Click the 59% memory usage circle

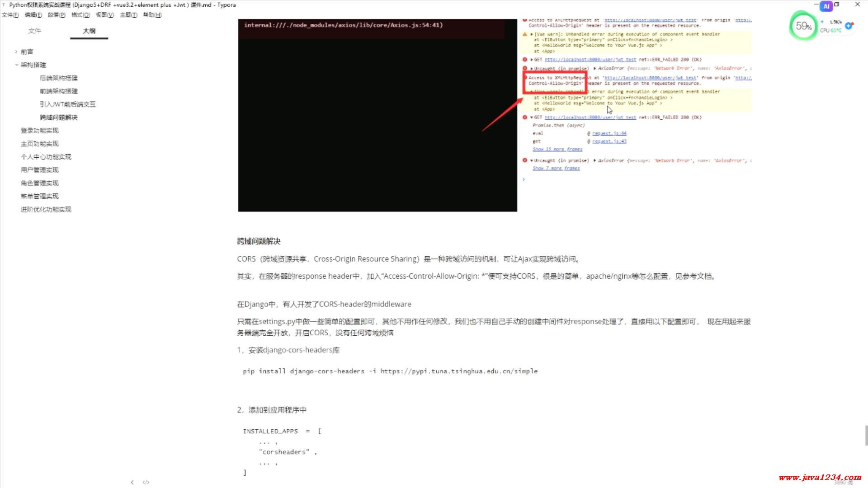click(803, 26)
